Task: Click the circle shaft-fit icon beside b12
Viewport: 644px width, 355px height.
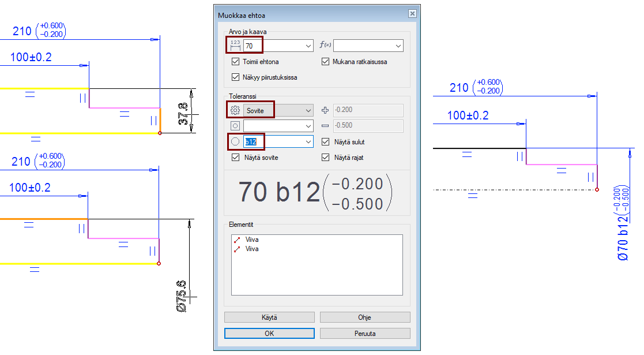Action: coord(235,141)
